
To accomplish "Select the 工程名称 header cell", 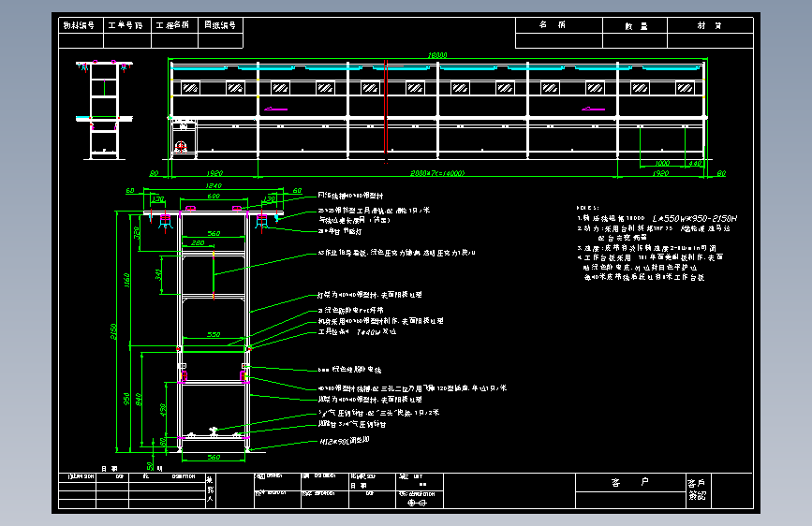I will click(x=174, y=25).
